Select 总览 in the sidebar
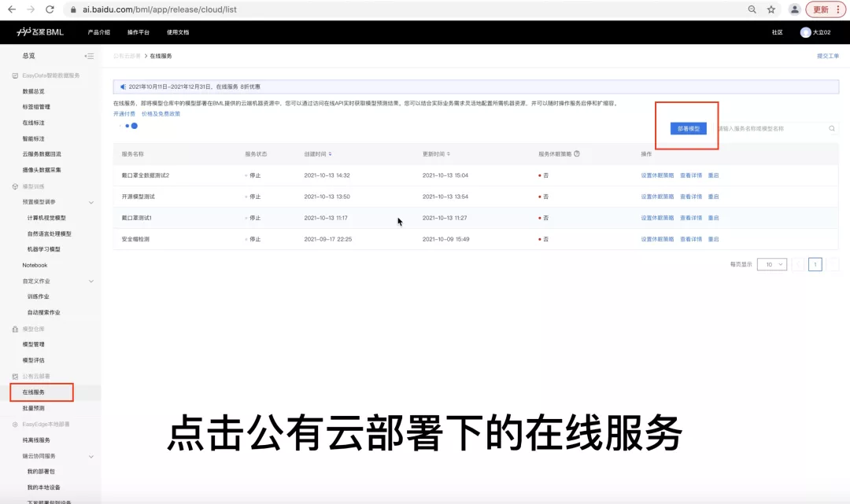Image resolution: width=850 pixels, height=504 pixels. pyautogui.click(x=28, y=56)
